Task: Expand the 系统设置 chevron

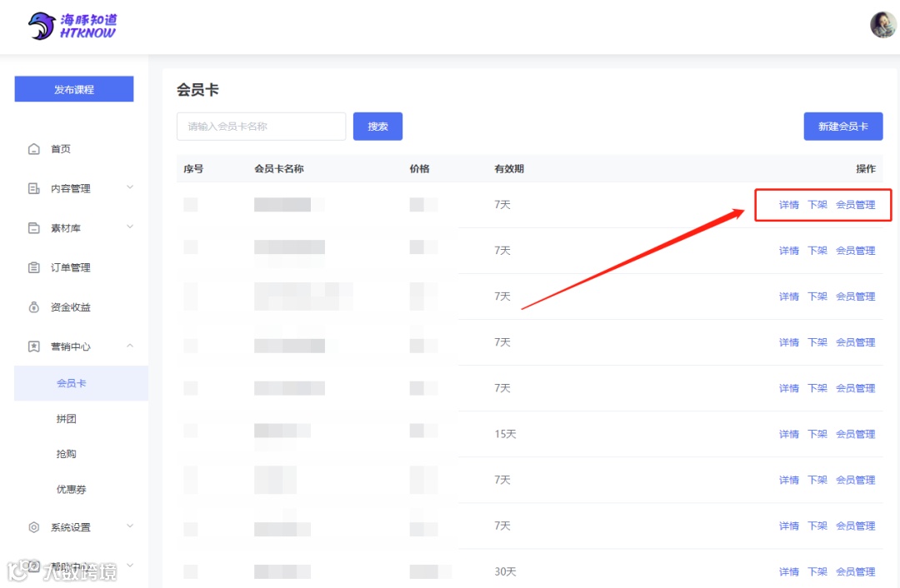Action: pyautogui.click(x=130, y=526)
